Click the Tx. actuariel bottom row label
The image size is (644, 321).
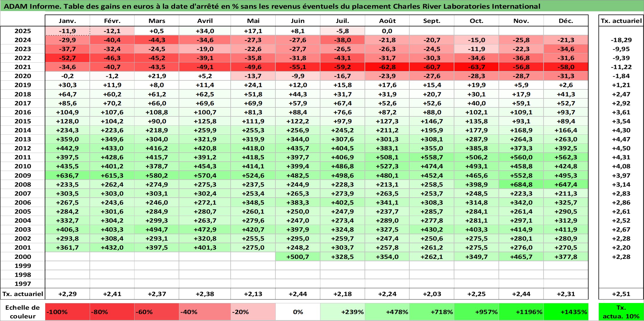click(x=23, y=294)
